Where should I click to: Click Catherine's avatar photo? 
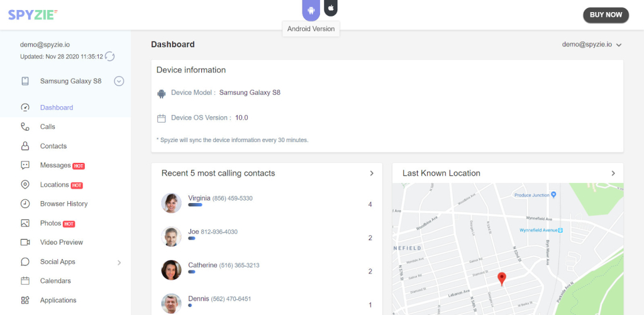(x=171, y=270)
